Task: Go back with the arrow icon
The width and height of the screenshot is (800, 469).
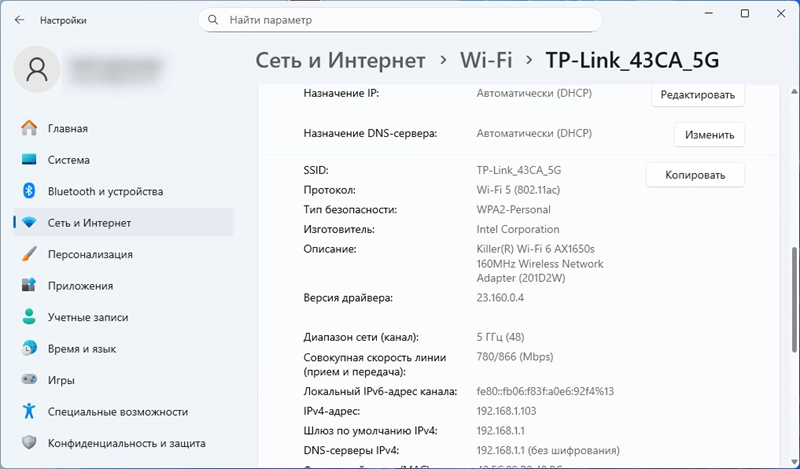Action: (x=19, y=20)
